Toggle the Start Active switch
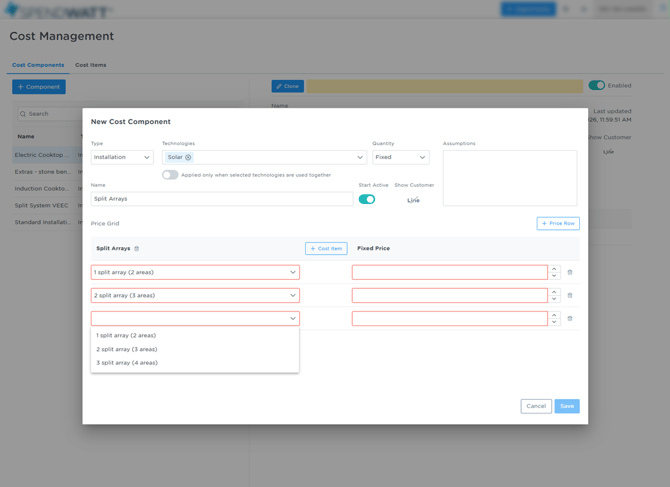The width and height of the screenshot is (670, 487). point(367,199)
